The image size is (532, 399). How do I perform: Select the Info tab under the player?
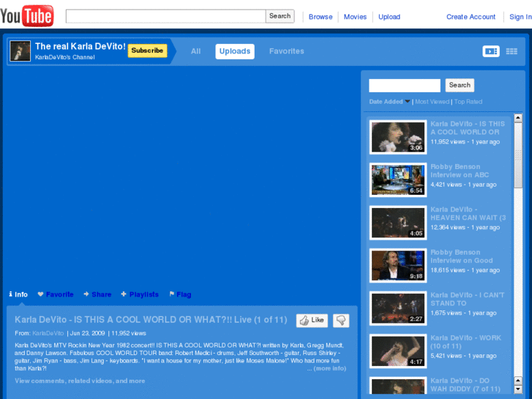pos(18,294)
